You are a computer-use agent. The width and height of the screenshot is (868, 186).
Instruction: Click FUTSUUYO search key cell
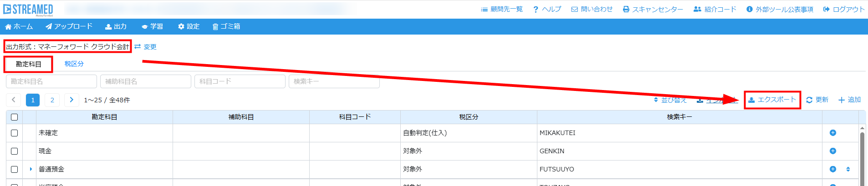(x=679, y=169)
